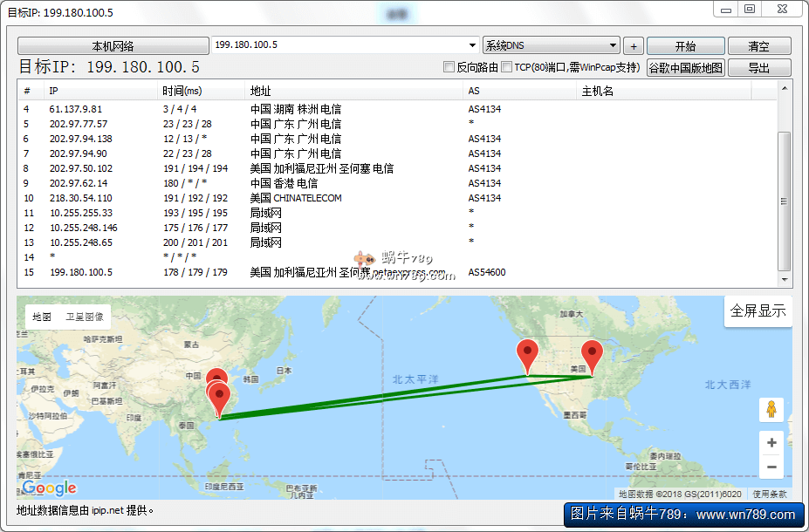The width and height of the screenshot is (809, 532).
Task: Zoom in the map with plus button
Action: 771,443
